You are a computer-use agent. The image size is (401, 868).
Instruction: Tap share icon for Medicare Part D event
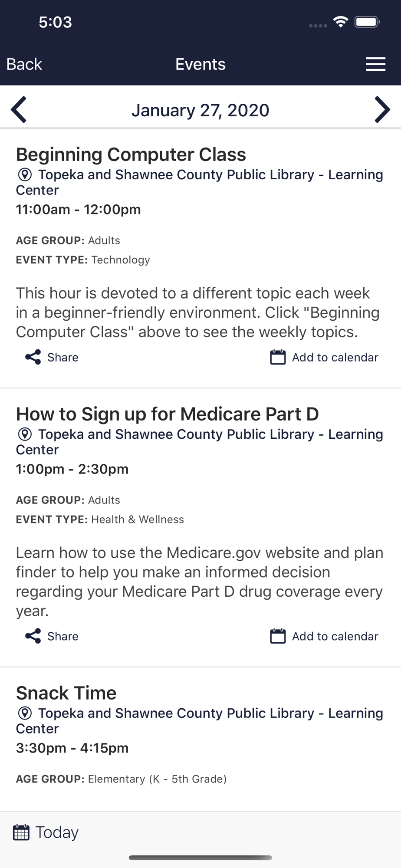(x=33, y=636)
